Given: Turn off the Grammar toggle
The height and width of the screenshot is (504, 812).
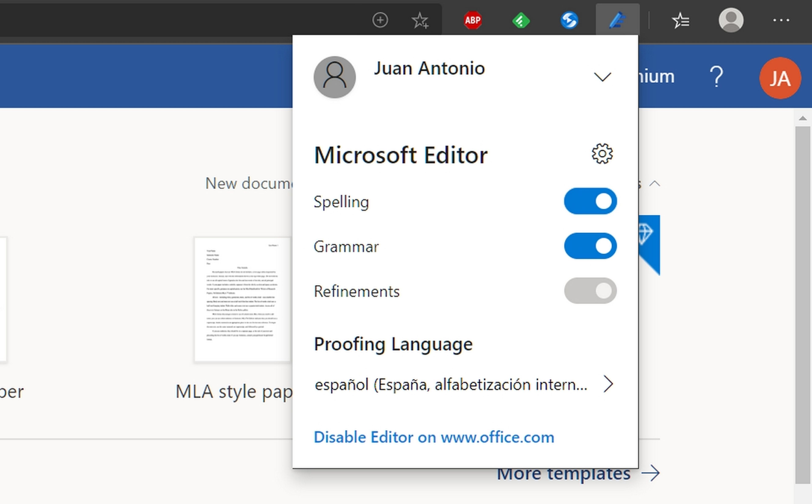Looking at the screenshot, I should [590, 246].
